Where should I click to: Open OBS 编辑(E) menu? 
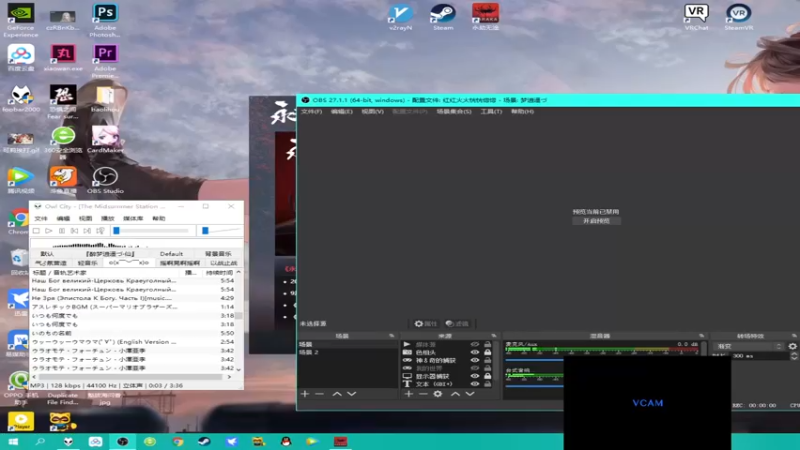coord(341,111)
